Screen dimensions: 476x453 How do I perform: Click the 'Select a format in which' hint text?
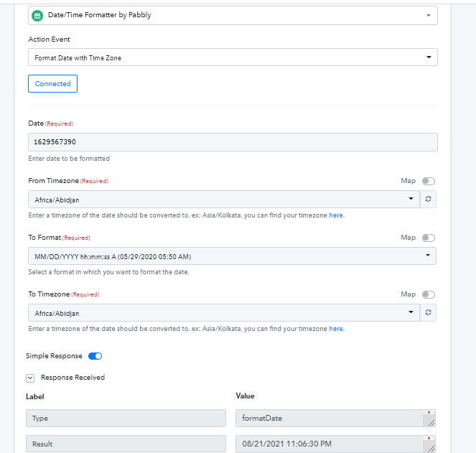point(108,272)
